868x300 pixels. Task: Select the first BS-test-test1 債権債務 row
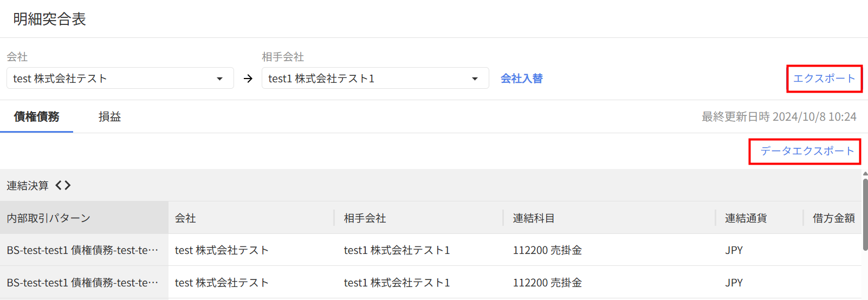click(82, 250)
